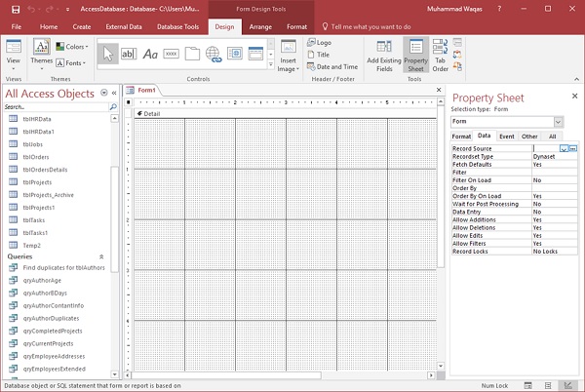The image size is (585, 392).
Task: Open the Colors dropdown in Themes
Action: click(71, 46)
